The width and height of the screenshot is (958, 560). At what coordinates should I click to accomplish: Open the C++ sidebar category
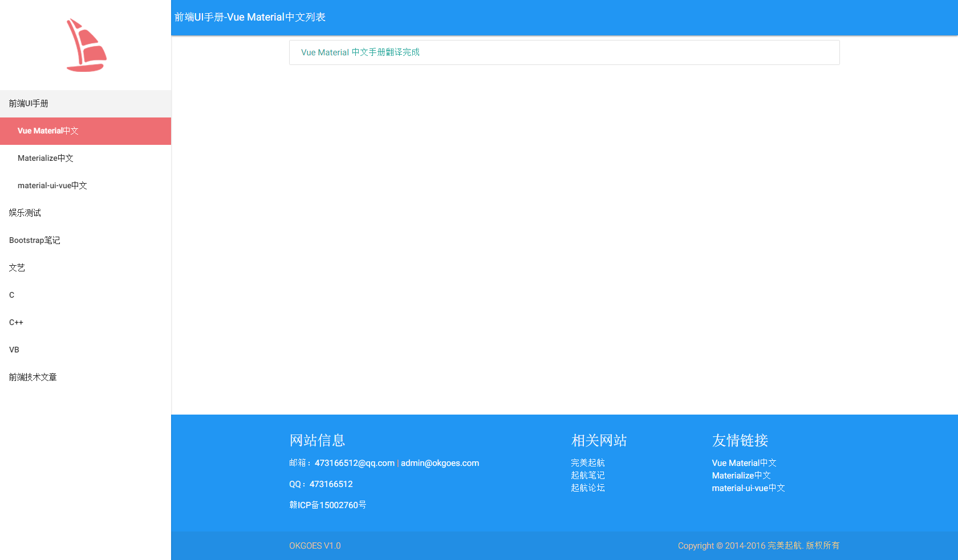(x=86, y=323)
